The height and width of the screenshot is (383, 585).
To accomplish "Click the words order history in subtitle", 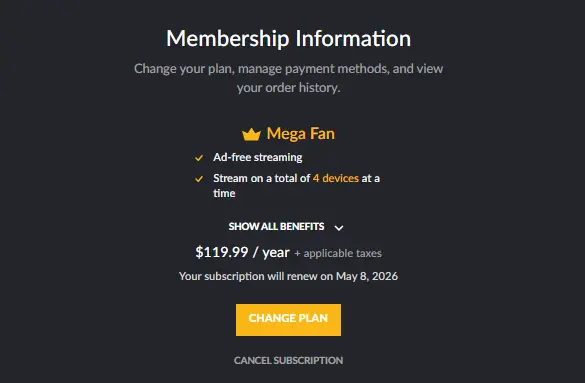I will coord(303,88).
